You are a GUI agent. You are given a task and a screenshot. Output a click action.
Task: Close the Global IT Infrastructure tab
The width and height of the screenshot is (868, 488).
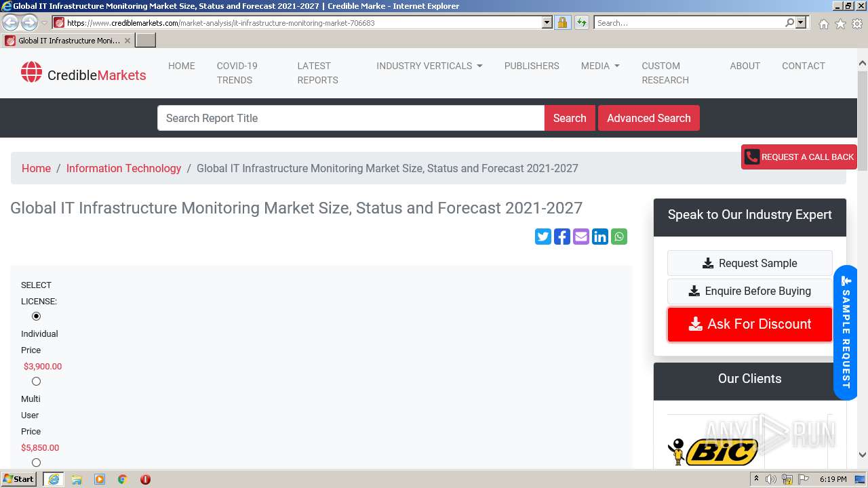coord(127,41)
